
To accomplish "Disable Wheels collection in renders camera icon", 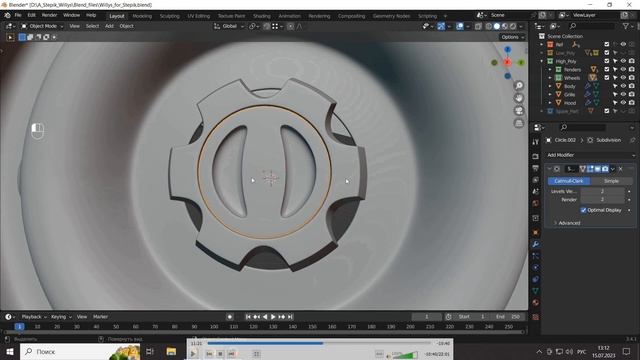I will (632, 78).
